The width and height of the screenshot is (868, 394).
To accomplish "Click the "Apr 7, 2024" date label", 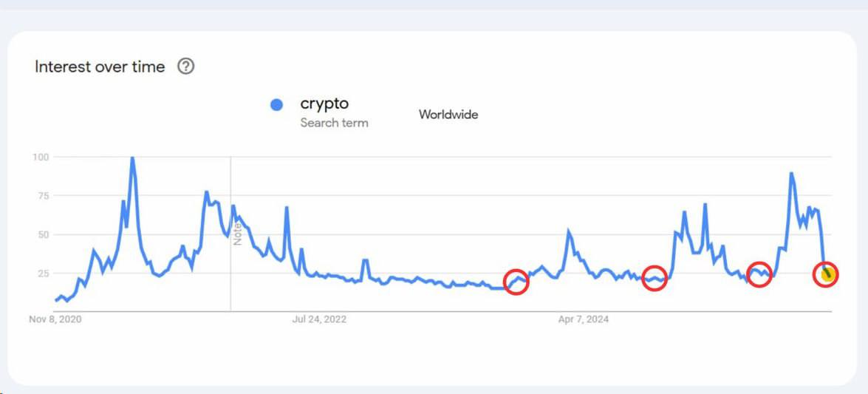I will tap(584, 319).
